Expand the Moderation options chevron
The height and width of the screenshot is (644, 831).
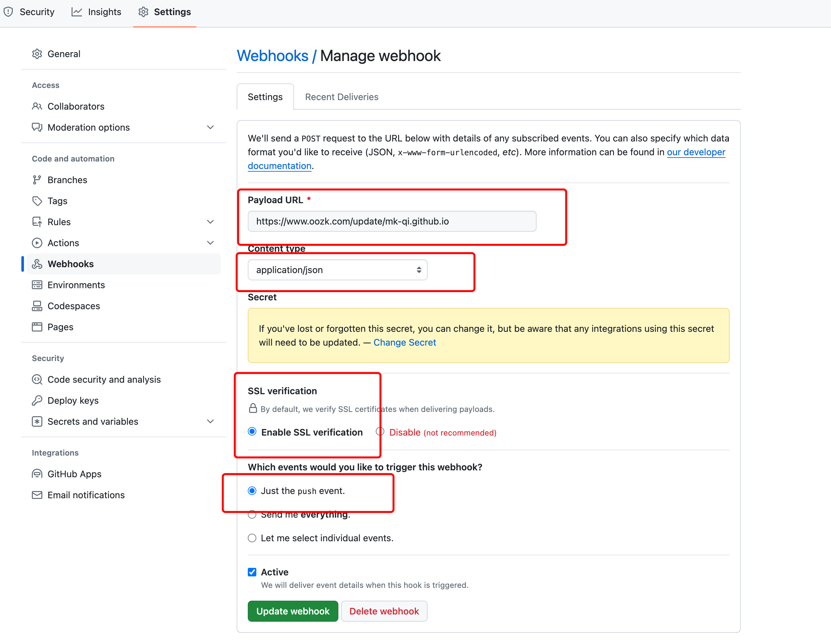click(210, 127)
